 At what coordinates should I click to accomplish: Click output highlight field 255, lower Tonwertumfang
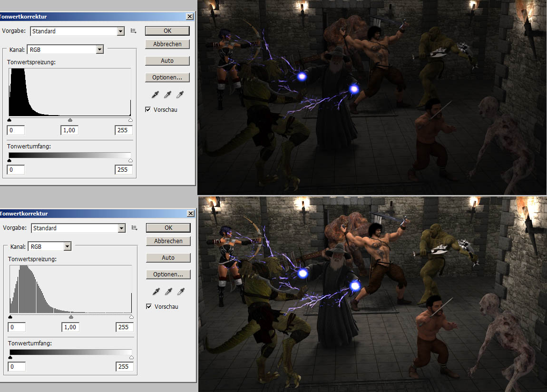coord(125,367)
